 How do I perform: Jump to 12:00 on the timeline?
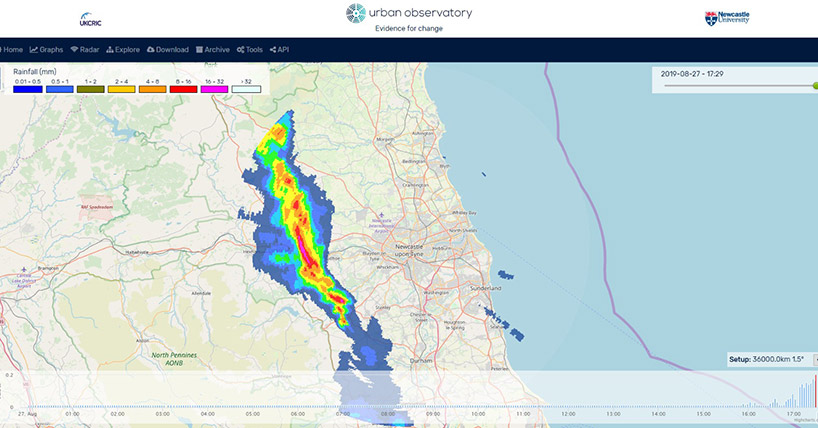pos(568,411)
